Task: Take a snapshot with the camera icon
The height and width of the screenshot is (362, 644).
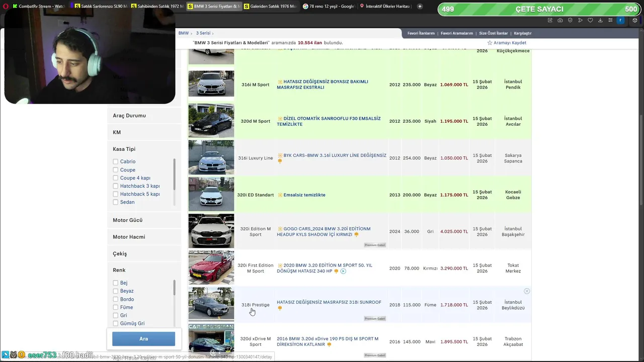Action: point(560,20)
